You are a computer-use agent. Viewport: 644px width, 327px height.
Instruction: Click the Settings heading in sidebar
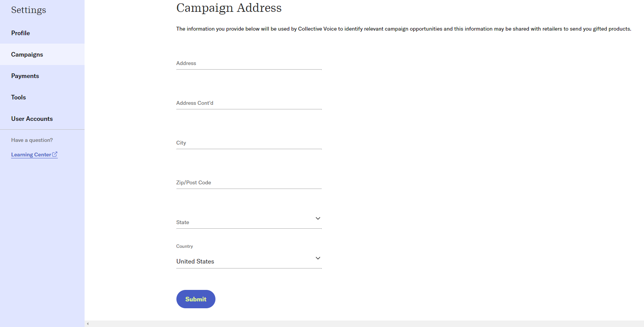(x=29, y=10)
